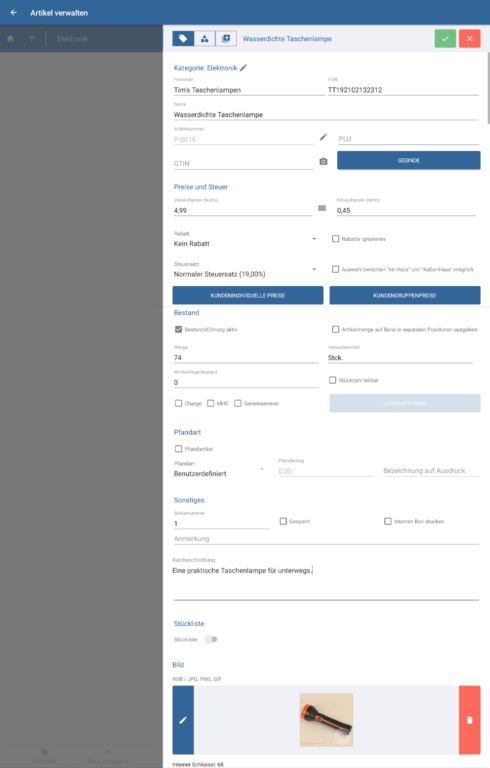The width and height of the screenshot is (490, 768).
Task: Enable the Charge checkbox
Action: coord(178,403)
